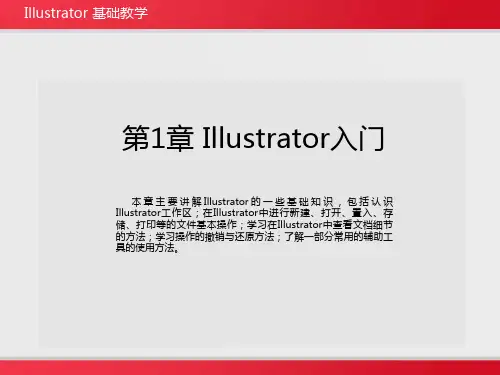Click "第1章" in the large heading
The image size is (500, 375).
[158, 138]
